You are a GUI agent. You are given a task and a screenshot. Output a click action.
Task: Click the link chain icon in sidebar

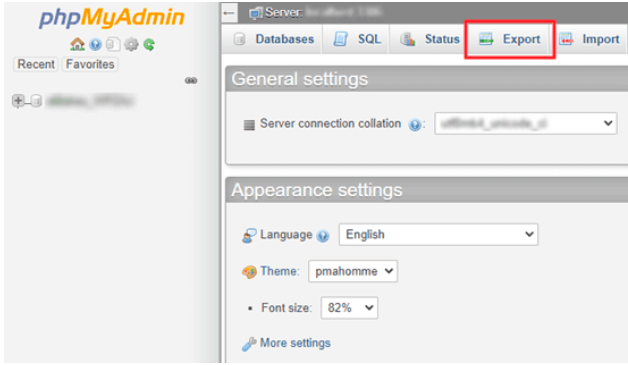[x=191, y=81]
